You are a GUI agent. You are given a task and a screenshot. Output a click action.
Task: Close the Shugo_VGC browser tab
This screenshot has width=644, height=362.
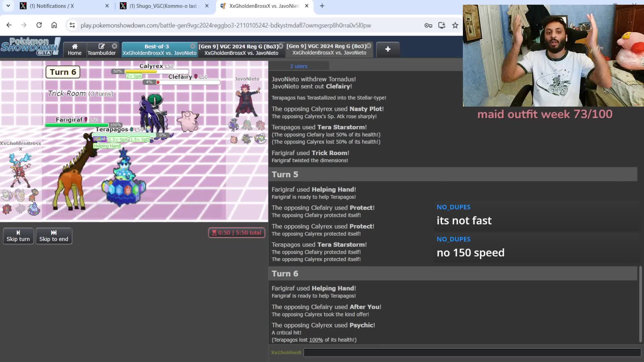pos(207,6)
